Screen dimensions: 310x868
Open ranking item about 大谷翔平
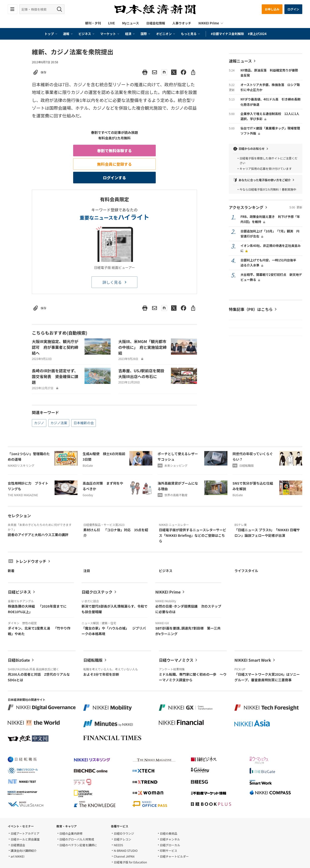271,277
